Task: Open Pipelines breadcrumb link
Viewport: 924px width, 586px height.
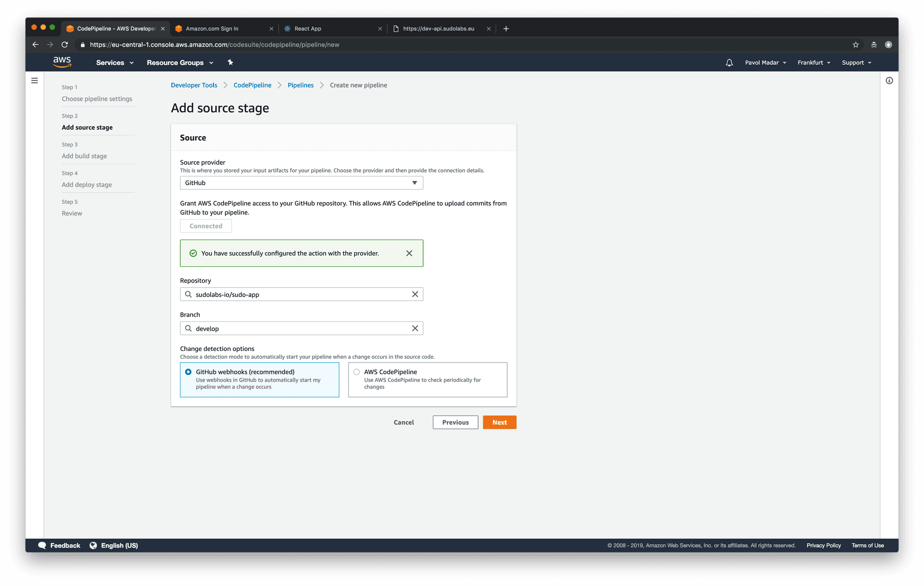Action: click(301, 85)
